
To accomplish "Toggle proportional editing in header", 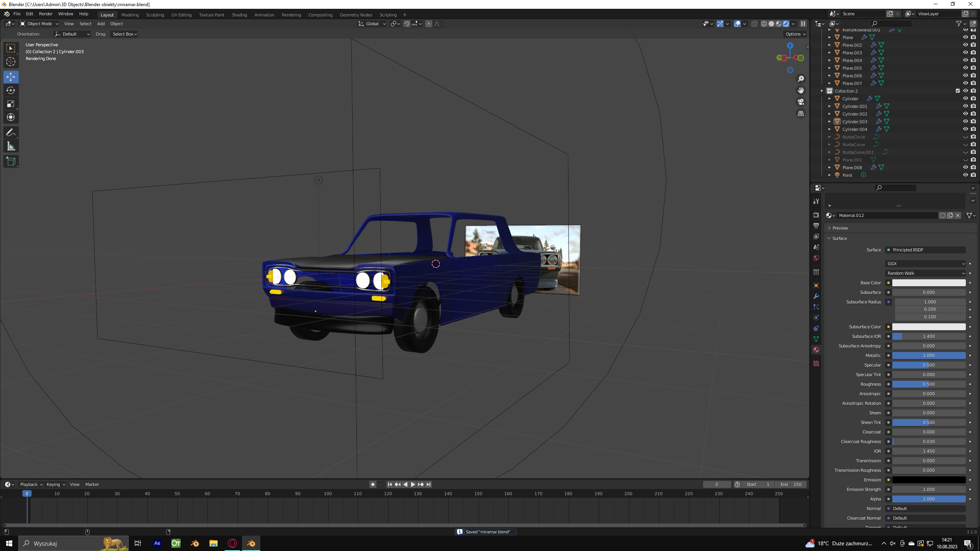I will point(429,24).
